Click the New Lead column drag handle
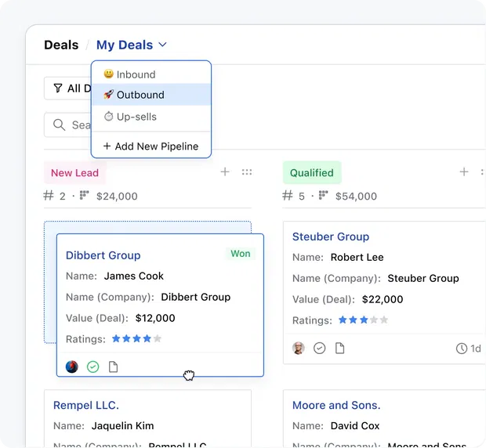This screenshot has height=448, width=486. click(x=247, y=172)
